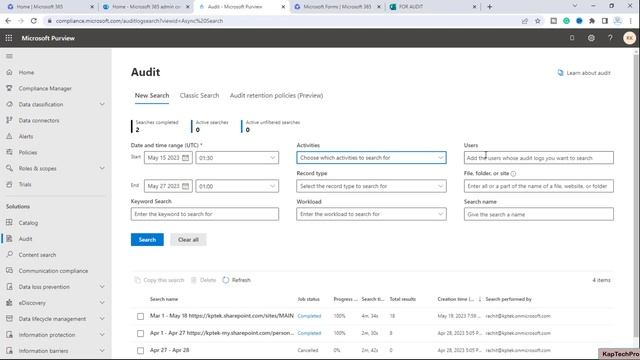The height and width of the screenshot is (360, 640).
Task: Expand Data classification in sidebar
Action: pos(102,104)
